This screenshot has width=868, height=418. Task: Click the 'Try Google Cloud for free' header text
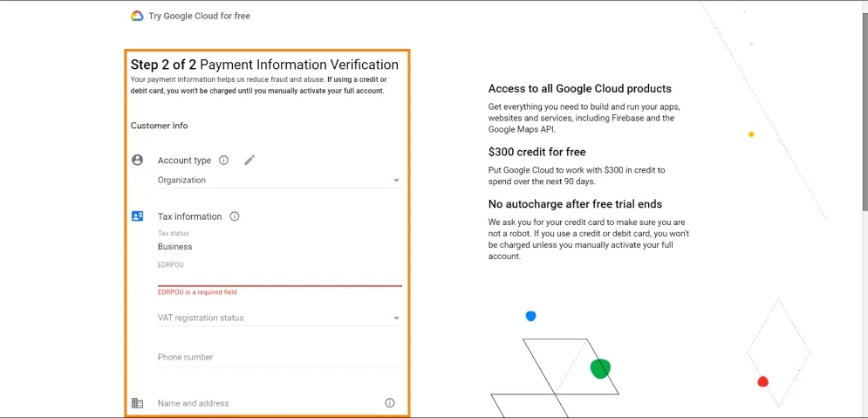(x=199, y=16)
